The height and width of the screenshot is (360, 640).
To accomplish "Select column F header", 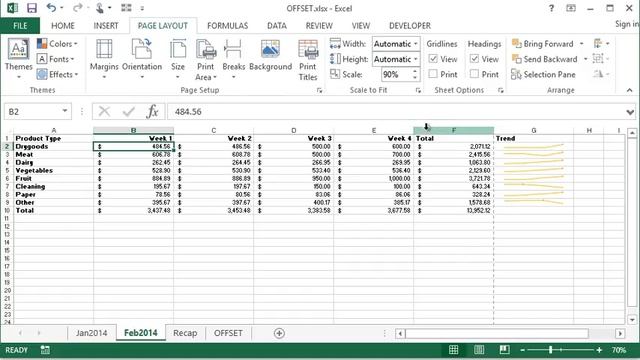I will (x=453, y=130).
